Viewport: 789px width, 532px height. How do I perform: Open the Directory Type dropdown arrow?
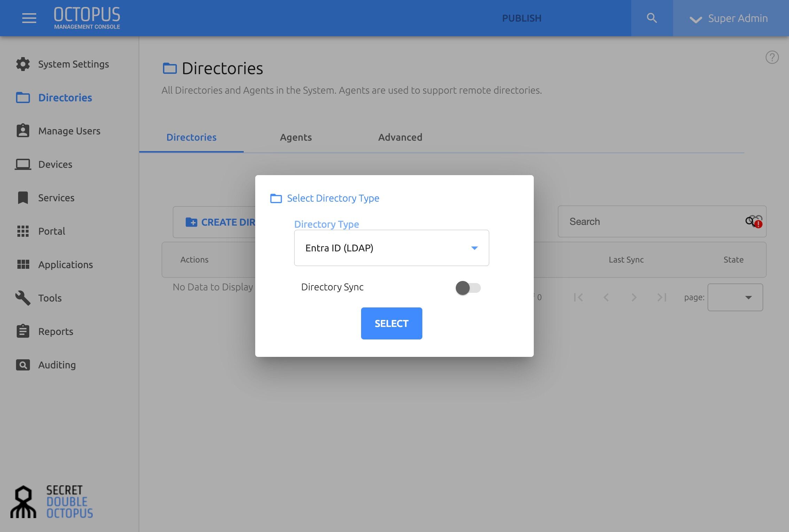tap(474, 248)
